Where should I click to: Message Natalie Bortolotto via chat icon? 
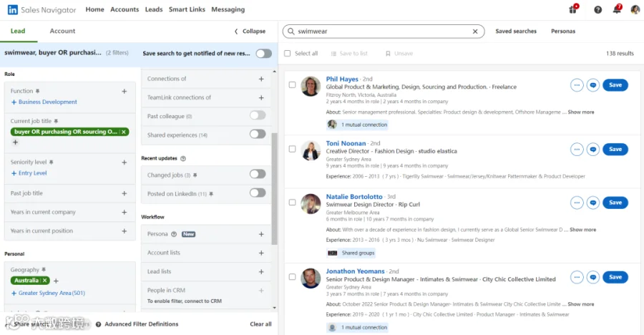(593, 203)
